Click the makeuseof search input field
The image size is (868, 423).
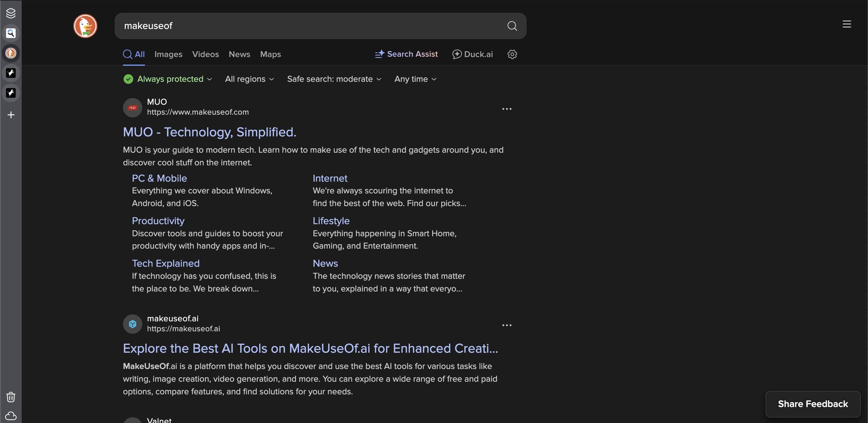pos(303,26)
